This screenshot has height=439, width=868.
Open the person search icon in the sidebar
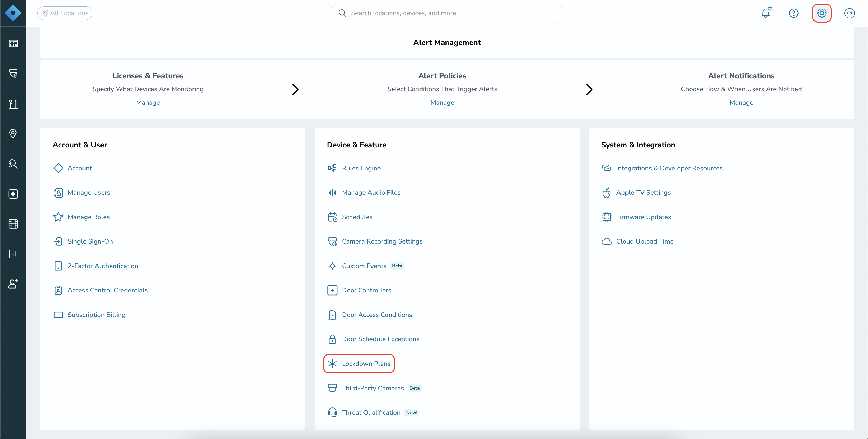click(13, 164)
